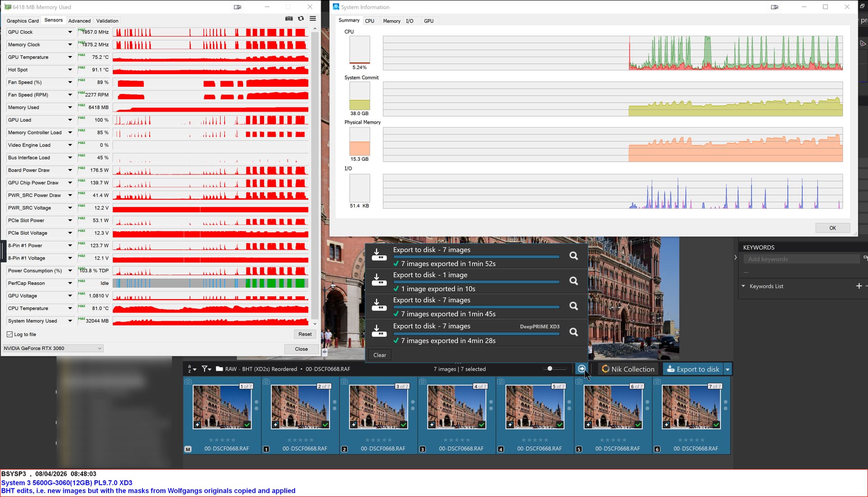The width and height of the screenshot is (868, 497).
Task: Clear the export history list
Action: (x=379, y=355)
